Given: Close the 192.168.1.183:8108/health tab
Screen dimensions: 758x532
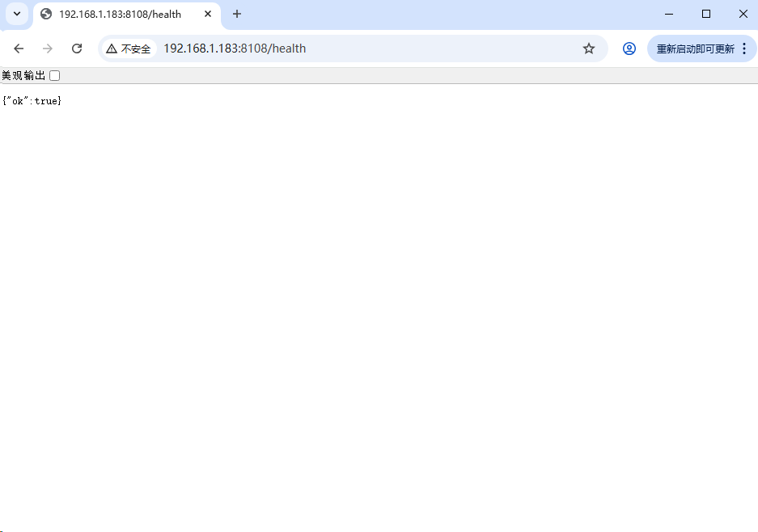Looking at the screenshot, I should (208, 14).
